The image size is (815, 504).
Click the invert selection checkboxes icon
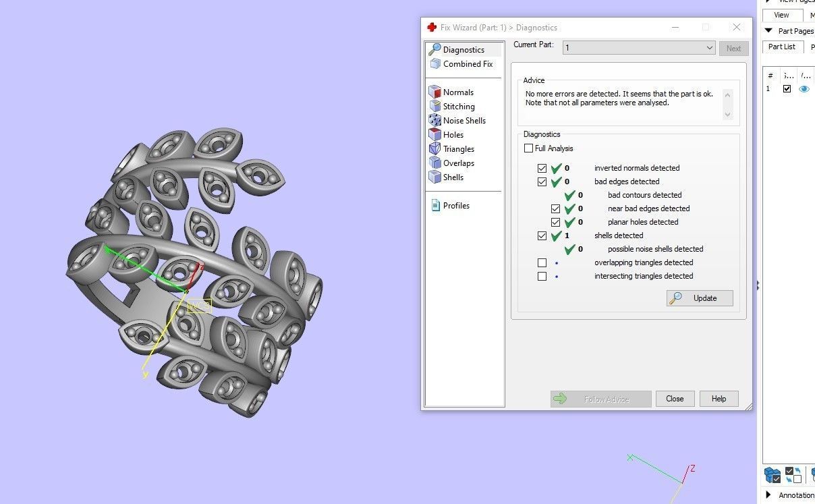click(x=793, y=475)
